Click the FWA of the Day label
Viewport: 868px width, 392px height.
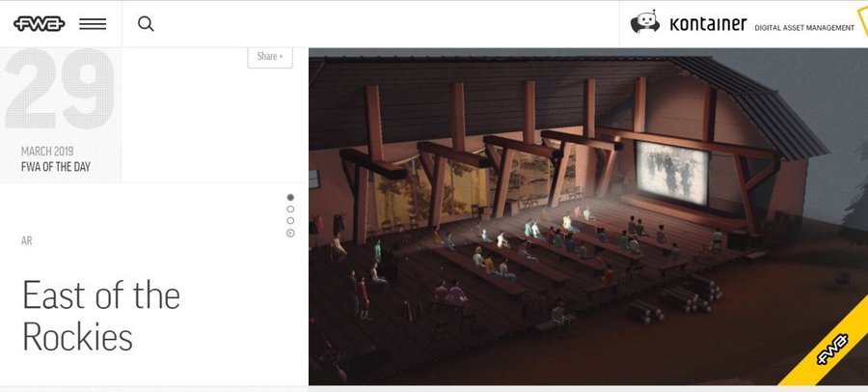pyautogui.click(x=55, y=166)
